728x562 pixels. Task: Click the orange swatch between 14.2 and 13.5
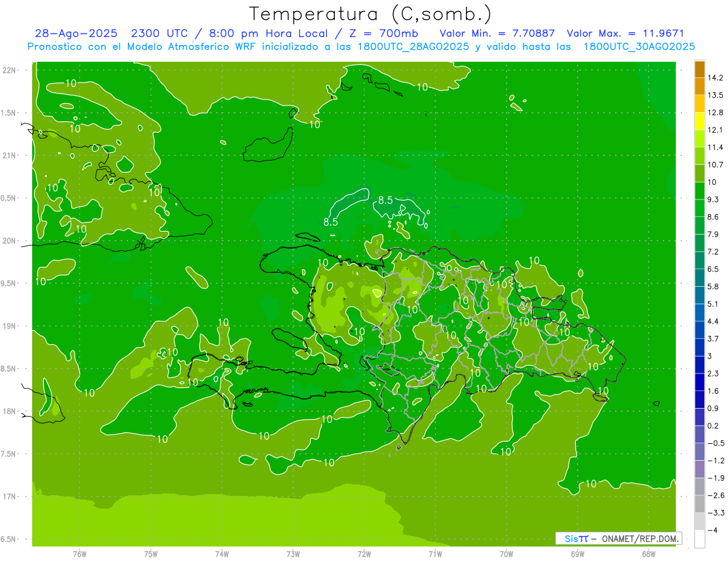click(x=699, y=86)
